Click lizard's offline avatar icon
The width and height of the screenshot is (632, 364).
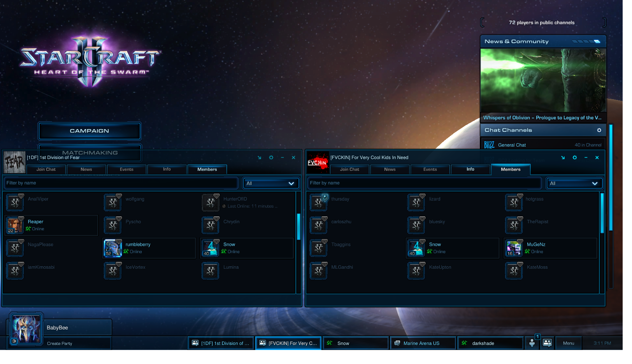click(416, 203)
